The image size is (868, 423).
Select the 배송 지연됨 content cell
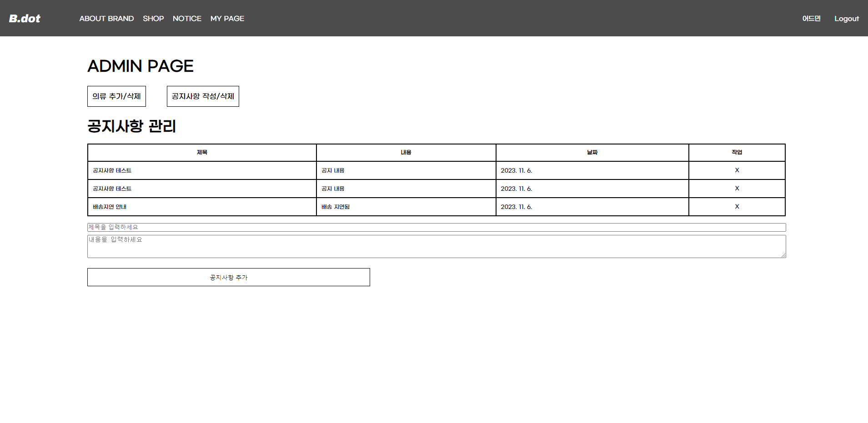coord(406,207)
